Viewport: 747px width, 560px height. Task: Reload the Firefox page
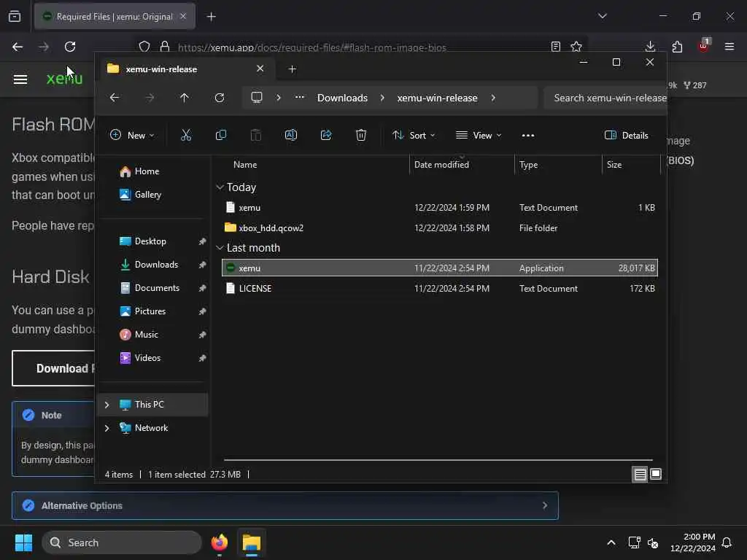click(x=70, y=47)
